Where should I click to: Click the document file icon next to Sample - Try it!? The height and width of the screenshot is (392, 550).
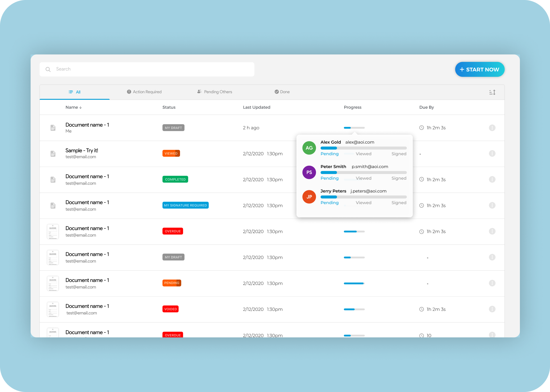click(53, 153)
